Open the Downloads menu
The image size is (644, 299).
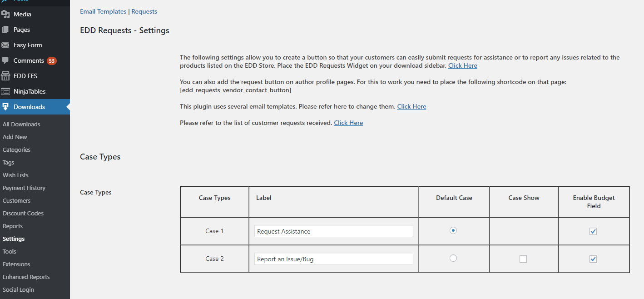click(x=35, y=107)
